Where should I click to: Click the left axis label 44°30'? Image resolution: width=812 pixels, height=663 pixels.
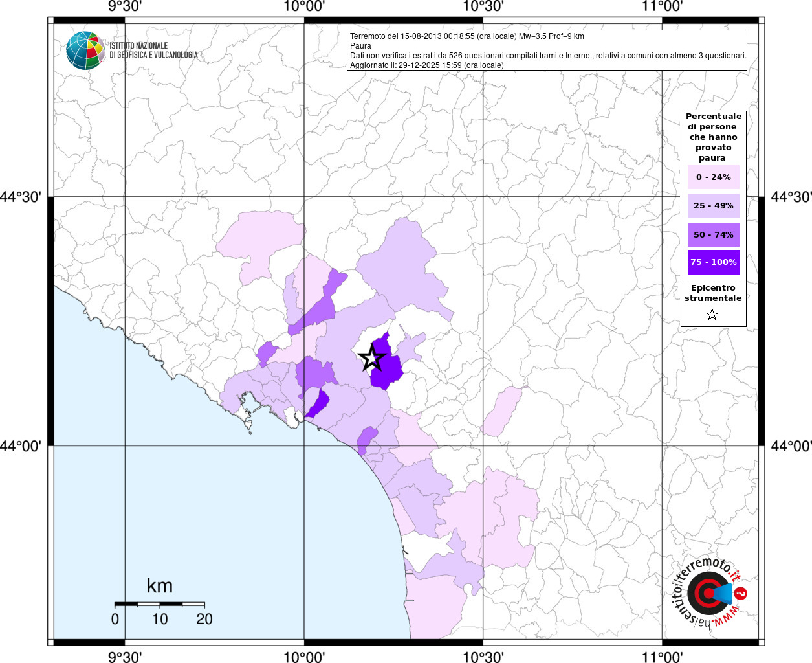point(21,197)
